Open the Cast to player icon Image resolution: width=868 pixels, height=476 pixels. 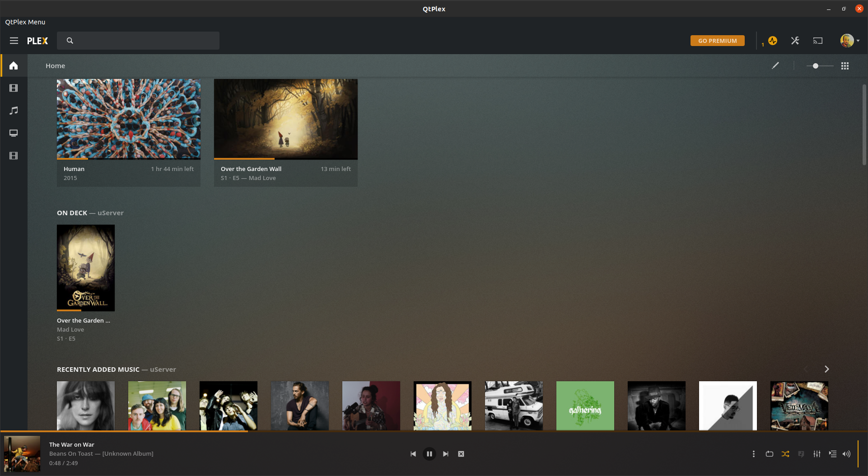coord(818,41)
